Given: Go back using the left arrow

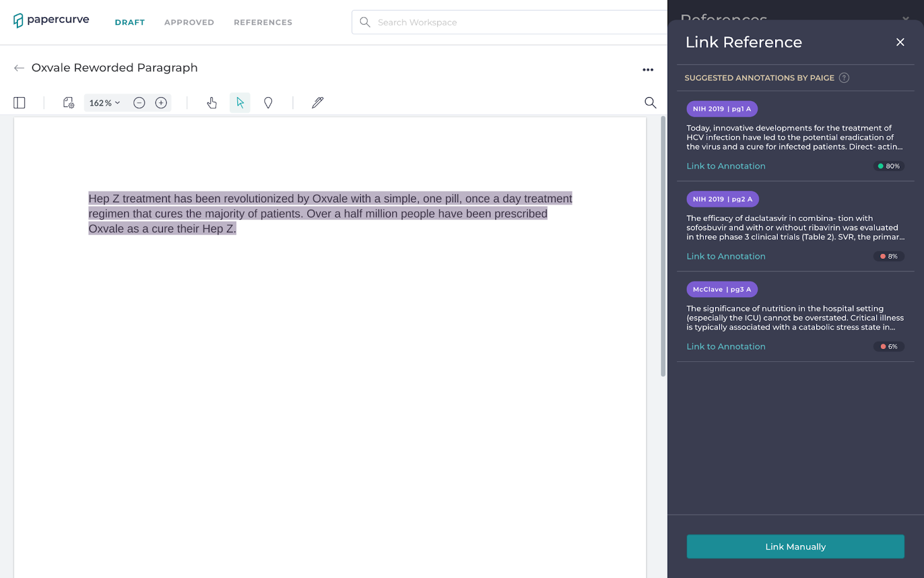Looking at the screenshot, I should [x=19, y=68].
